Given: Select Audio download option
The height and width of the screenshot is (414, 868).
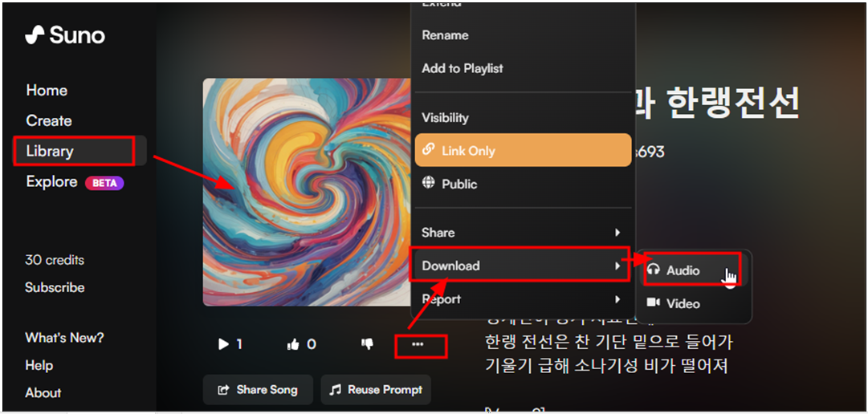Looking at the screenshot, I should pyautogui.click(x=693, y=270).
